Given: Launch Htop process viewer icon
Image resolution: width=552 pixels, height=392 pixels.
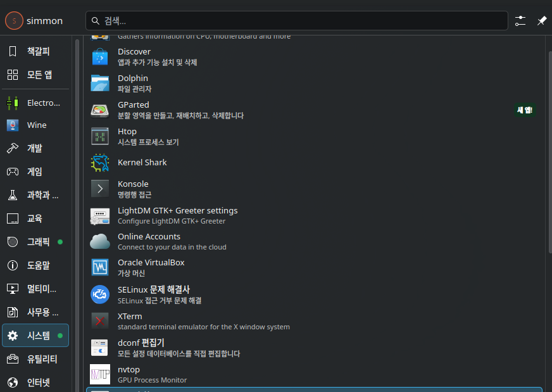Looking at the screenshot, I should 100,136.
